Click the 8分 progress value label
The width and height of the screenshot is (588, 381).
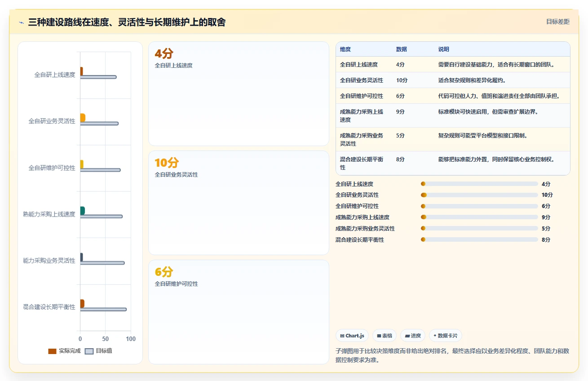546,239
